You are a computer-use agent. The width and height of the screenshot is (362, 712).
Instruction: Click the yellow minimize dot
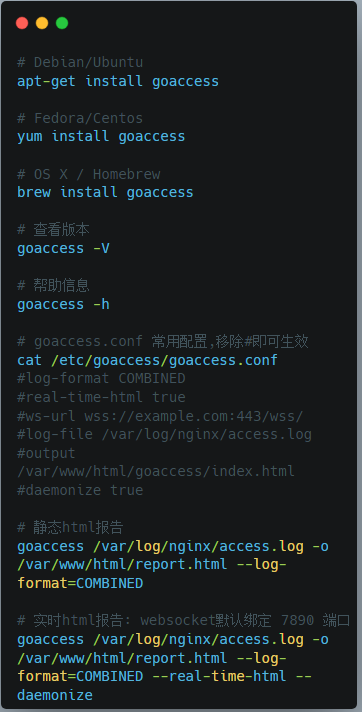(x=42, y=23)
